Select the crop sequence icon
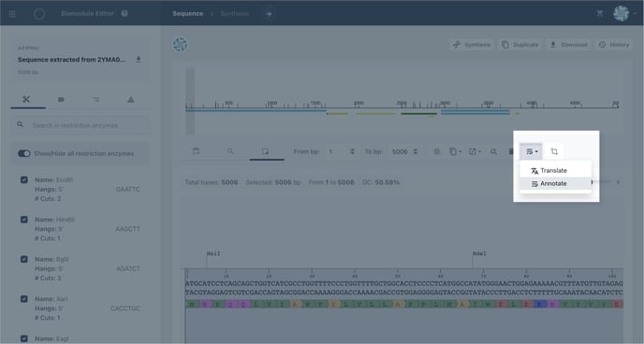Image resolution: width=644 pixels, height=344 pixels. pyautogui.click(x=554, y=151)
